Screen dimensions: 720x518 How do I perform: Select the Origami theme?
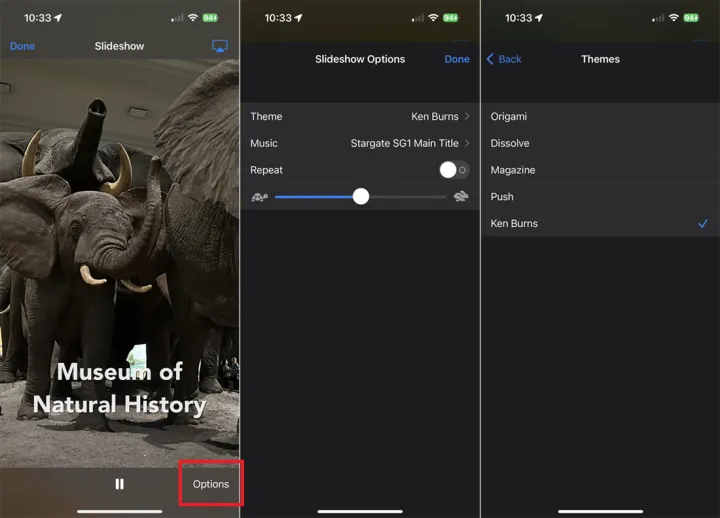[600, 117]
